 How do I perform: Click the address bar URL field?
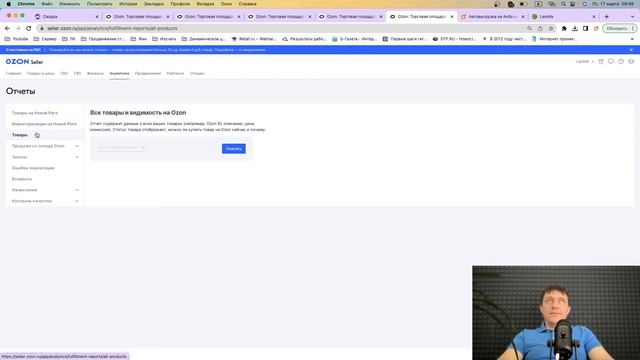pyautogui.click(x=282, y=29)
